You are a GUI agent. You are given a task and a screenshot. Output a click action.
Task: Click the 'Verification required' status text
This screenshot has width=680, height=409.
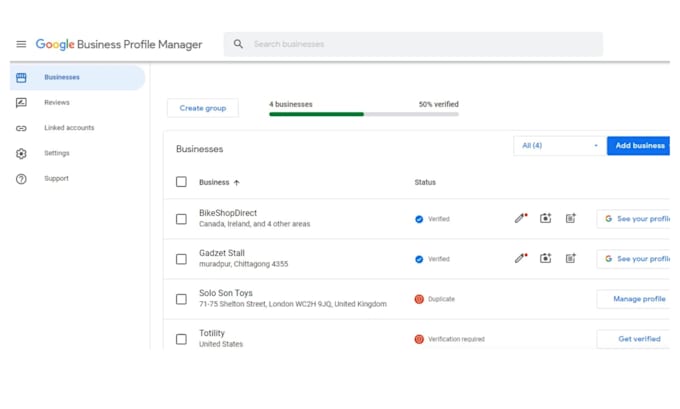(456, 339)
